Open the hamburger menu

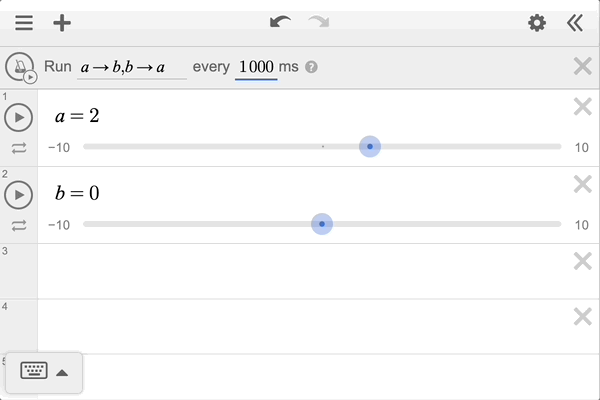click(x=24, y=23)
